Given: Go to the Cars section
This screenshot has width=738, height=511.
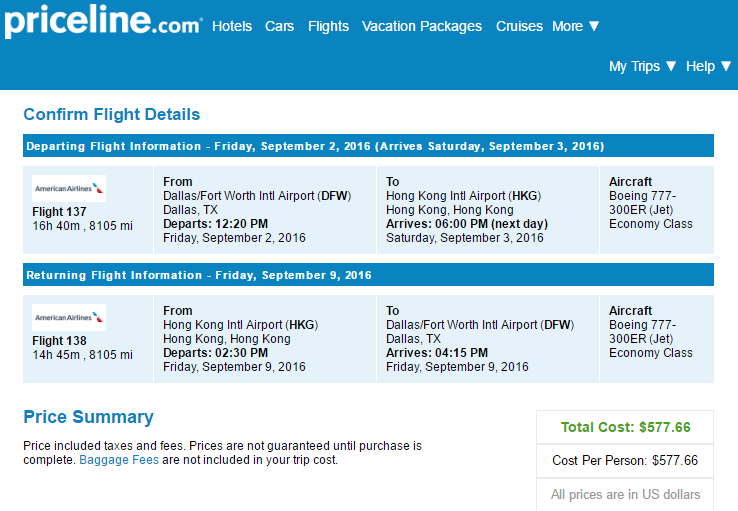Looking at the screenshot, I should (280, 26).
